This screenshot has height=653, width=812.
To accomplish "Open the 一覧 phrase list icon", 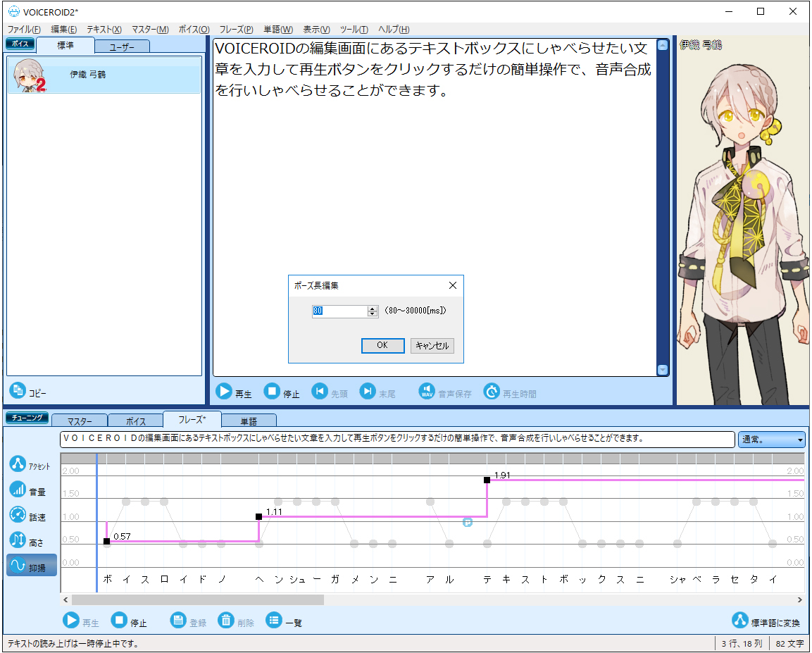I will [x=274, y=621].
